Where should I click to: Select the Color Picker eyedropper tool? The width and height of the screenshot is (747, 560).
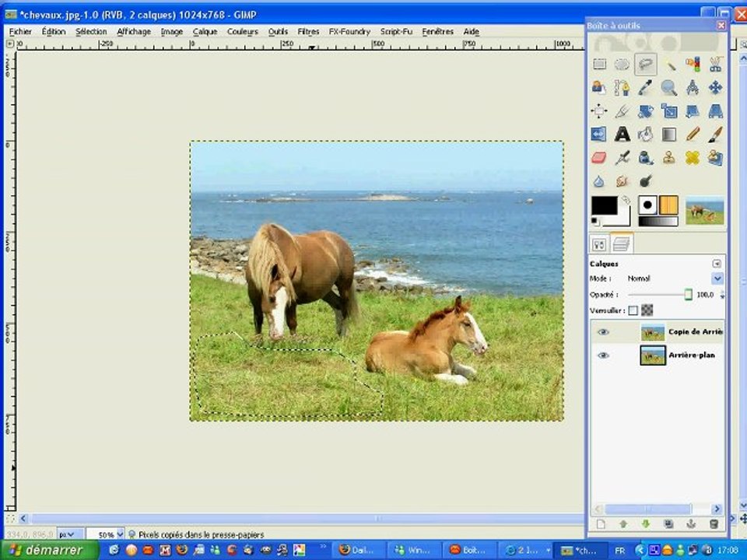646,87
